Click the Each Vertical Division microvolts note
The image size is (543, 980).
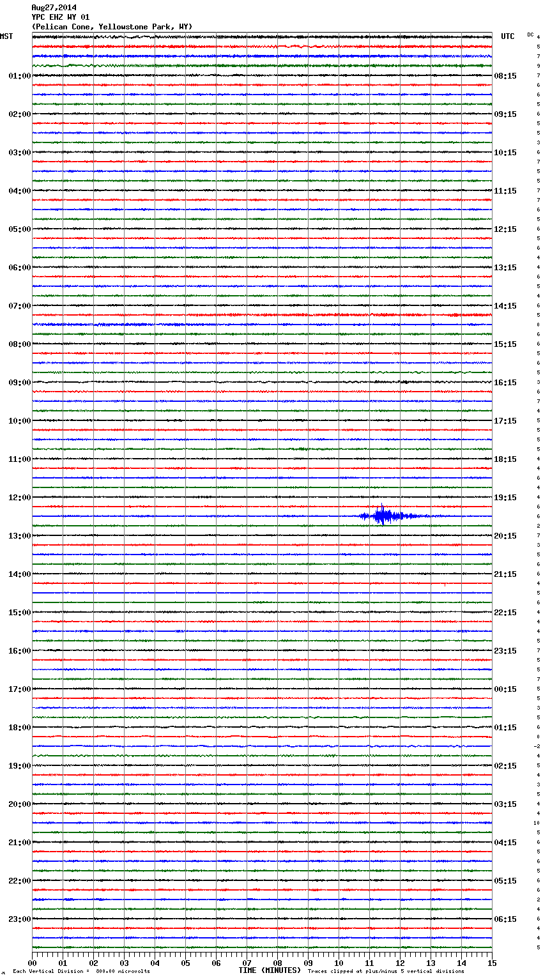81,972
